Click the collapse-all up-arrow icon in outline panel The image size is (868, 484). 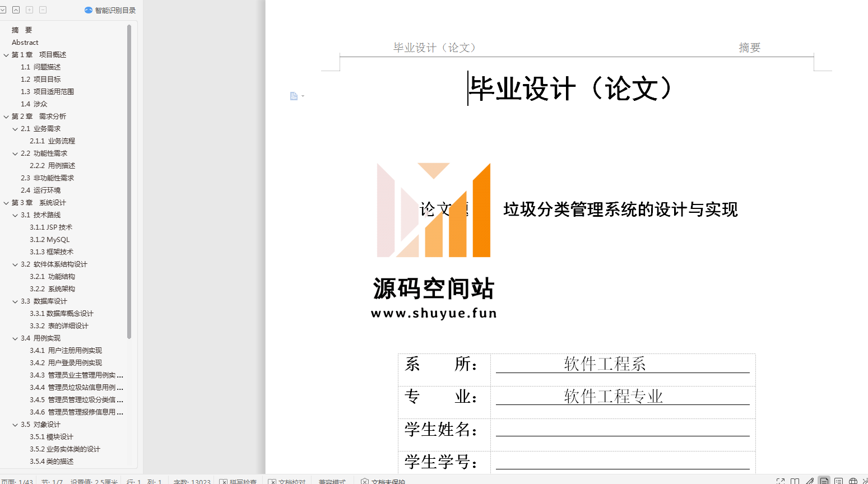pyautogui.click(x=16, y=10)
